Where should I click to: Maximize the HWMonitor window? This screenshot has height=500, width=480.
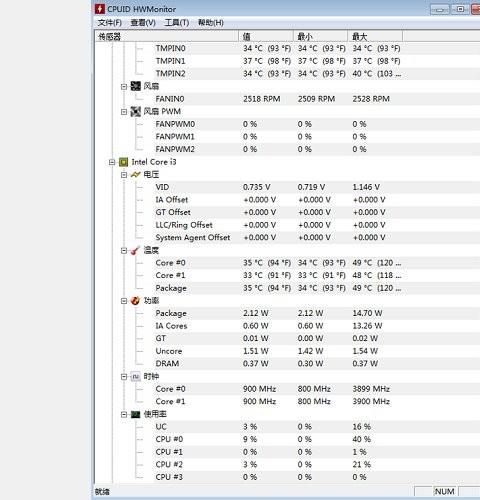[460, 9]
